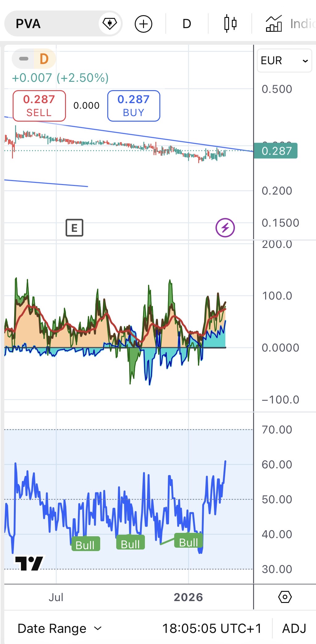Open timezone menu at 18:05:05 UTC+1
316x644 pixels.
(211, 628)
